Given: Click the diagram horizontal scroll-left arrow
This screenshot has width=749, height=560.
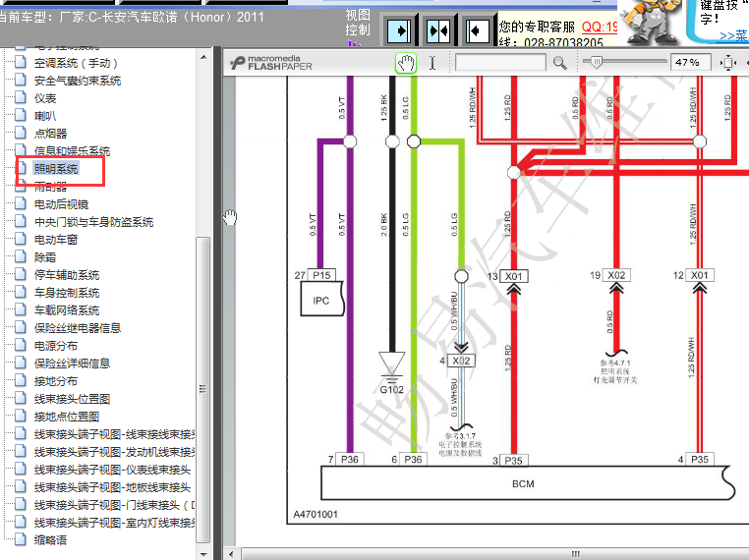Looking at the screenshot, I should point(231,554).
